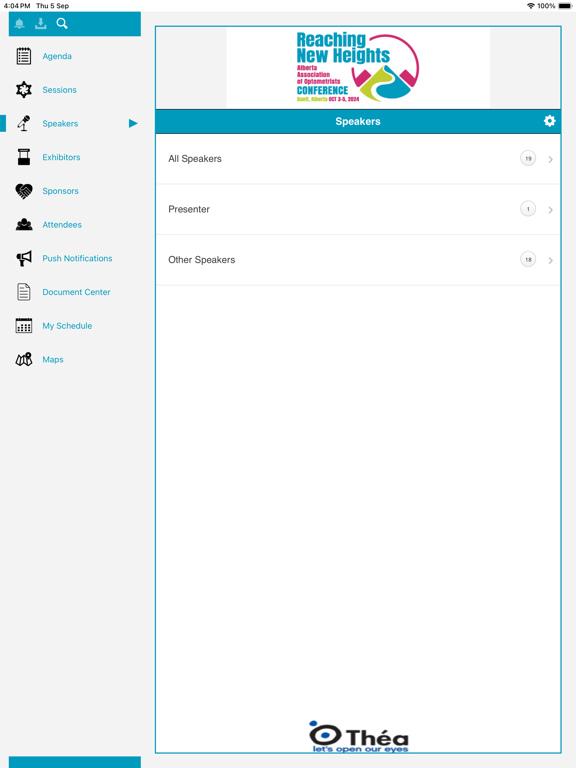Open Maps label in sidebar

[x=53, y=360]
